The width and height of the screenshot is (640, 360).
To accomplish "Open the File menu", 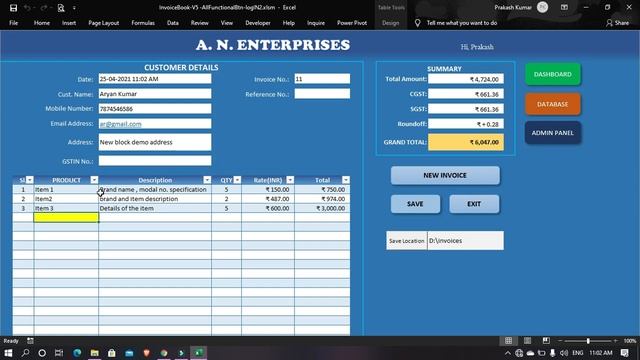I will [13, 23].
